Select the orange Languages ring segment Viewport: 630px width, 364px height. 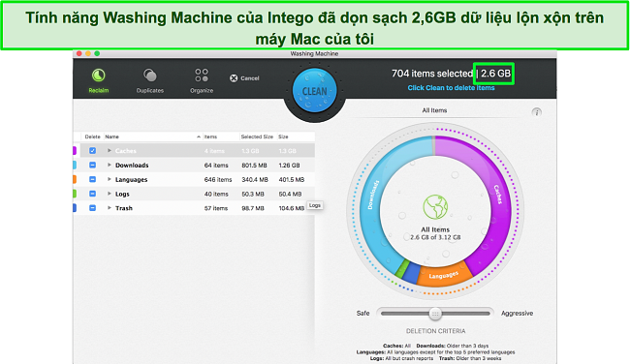click(x=444, y=275)
